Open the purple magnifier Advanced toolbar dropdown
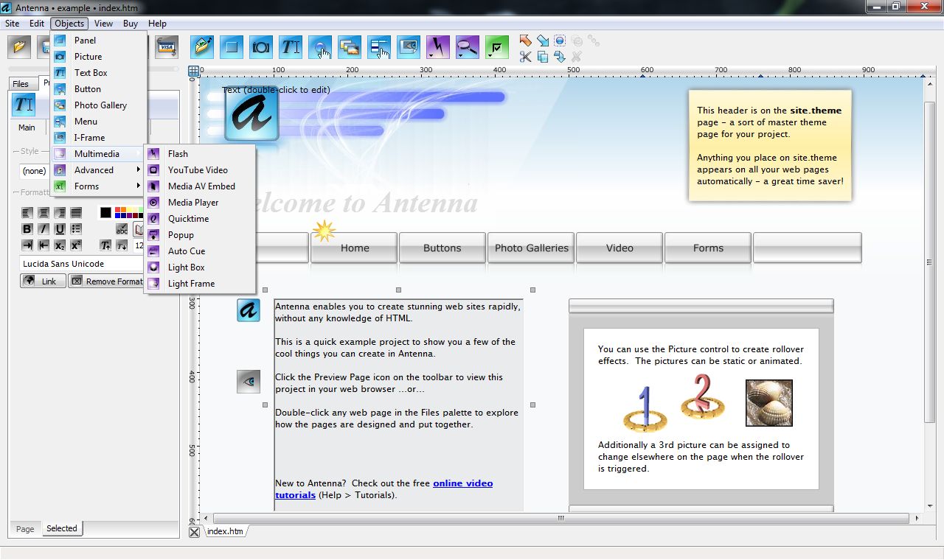 [468, 47]
